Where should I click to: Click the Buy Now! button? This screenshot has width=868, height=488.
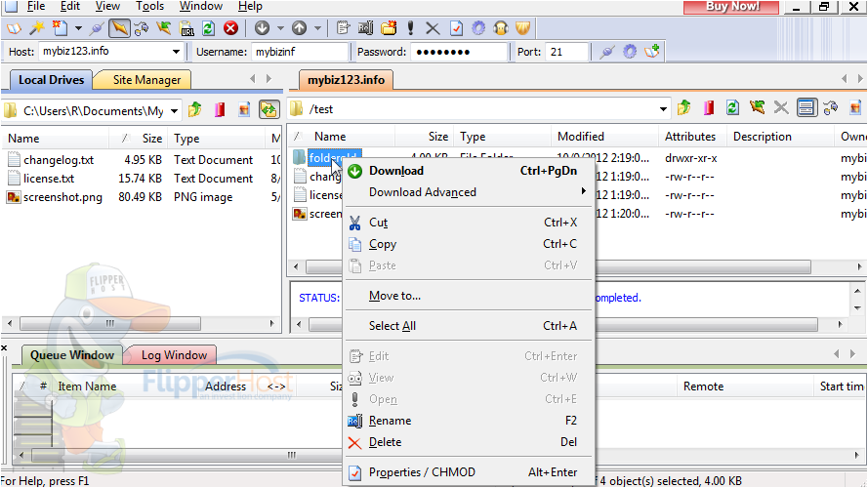(x=731, y=7)
